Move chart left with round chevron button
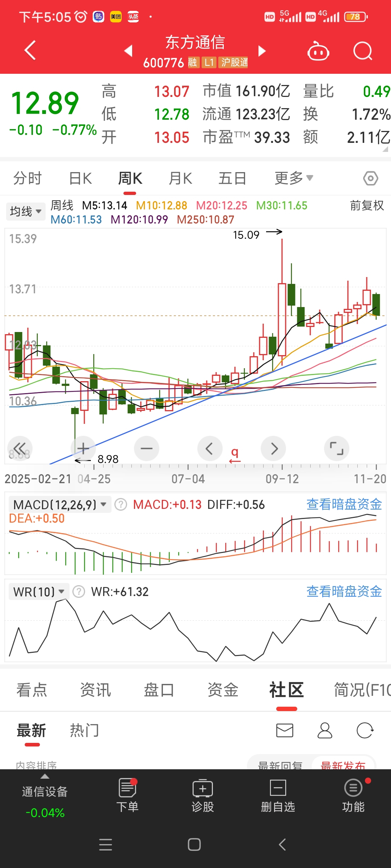Image resolution: width=391 pixels, height=868 pixels. click(210, 448)
